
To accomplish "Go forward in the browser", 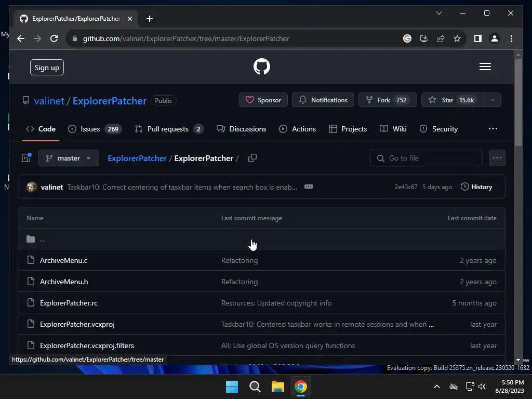I will click(x=37, y=38).
